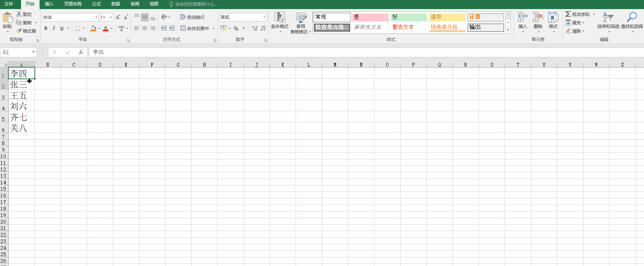Open the number format dropdown (常规)

[264, 17]
